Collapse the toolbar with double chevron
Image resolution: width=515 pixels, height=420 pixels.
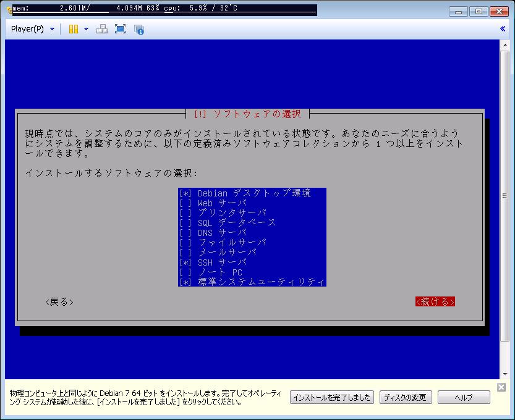pos(503,29)
